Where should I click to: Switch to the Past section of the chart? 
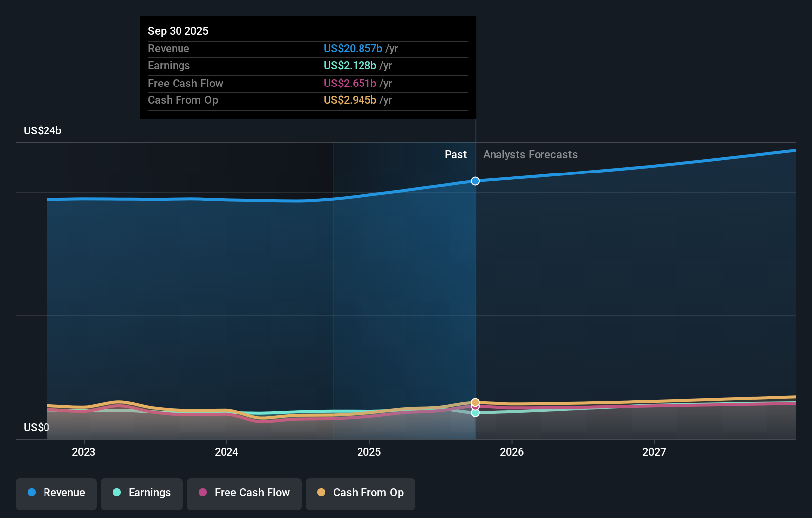[x=455, y=154]
